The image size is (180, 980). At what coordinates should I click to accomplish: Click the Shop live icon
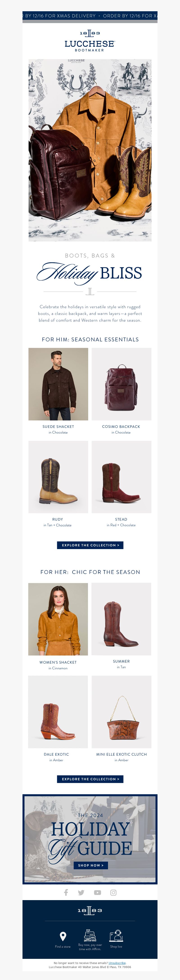pyautogui.click(x=116, y=935)
